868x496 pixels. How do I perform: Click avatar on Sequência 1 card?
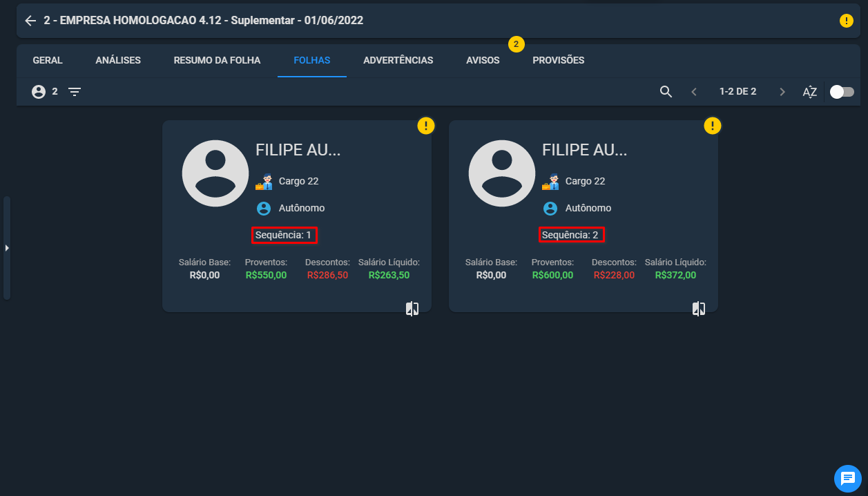[x=215, y=173]
